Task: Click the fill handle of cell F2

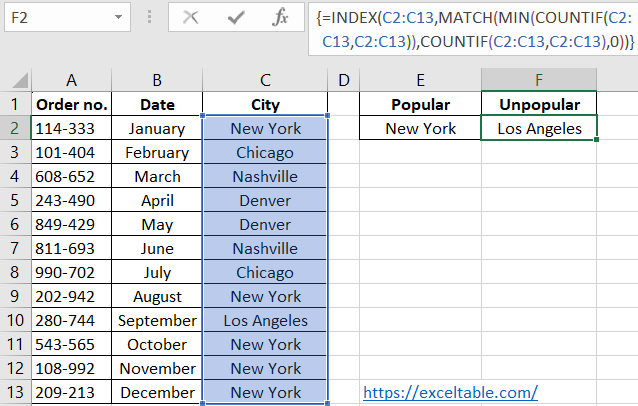Action: tap(596, 139)
